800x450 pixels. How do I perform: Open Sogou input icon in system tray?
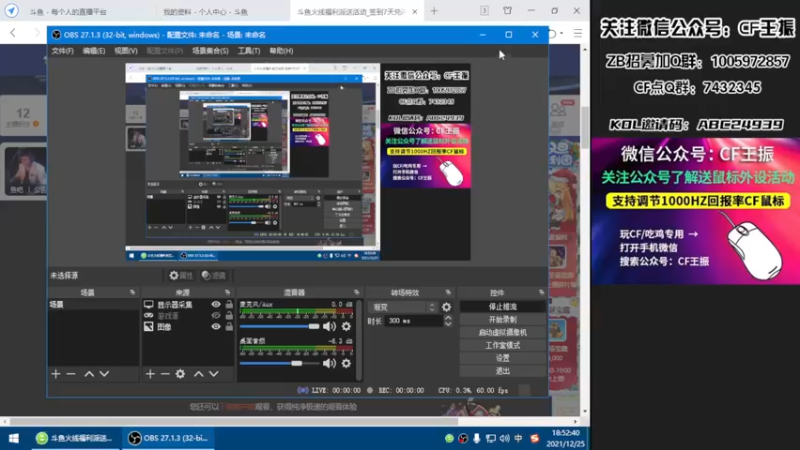(x=534, y=438)
